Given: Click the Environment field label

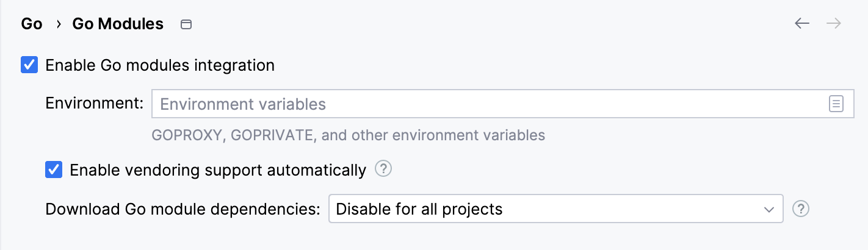Looking at the screenshot, I should tap(95, 103).
